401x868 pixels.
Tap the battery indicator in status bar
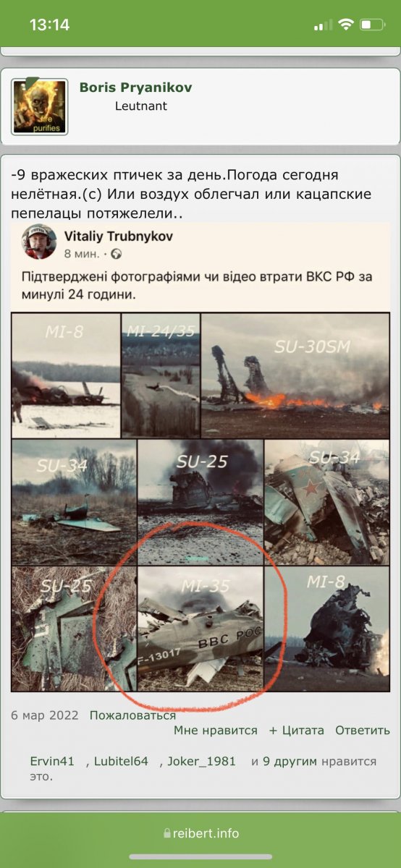[371, 25]
